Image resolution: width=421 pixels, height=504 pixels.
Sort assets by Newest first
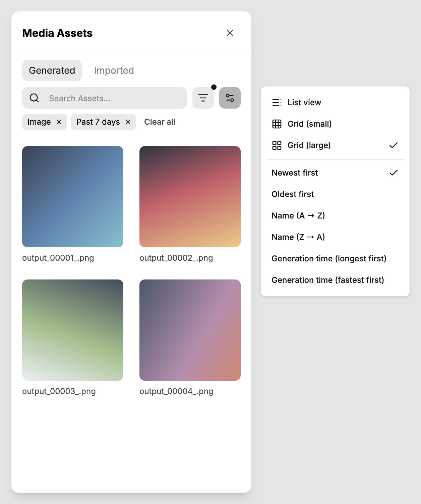[335, 173]
